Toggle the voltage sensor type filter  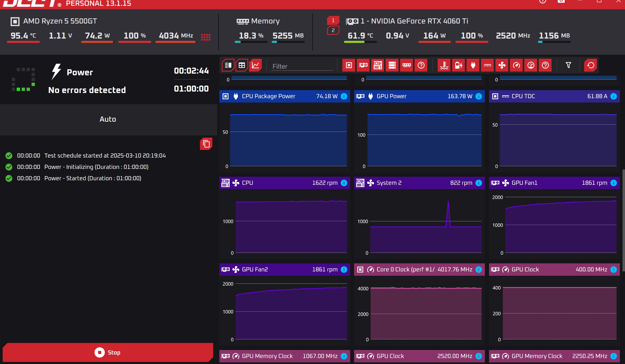pyautogui.click(x=458, y=65)
